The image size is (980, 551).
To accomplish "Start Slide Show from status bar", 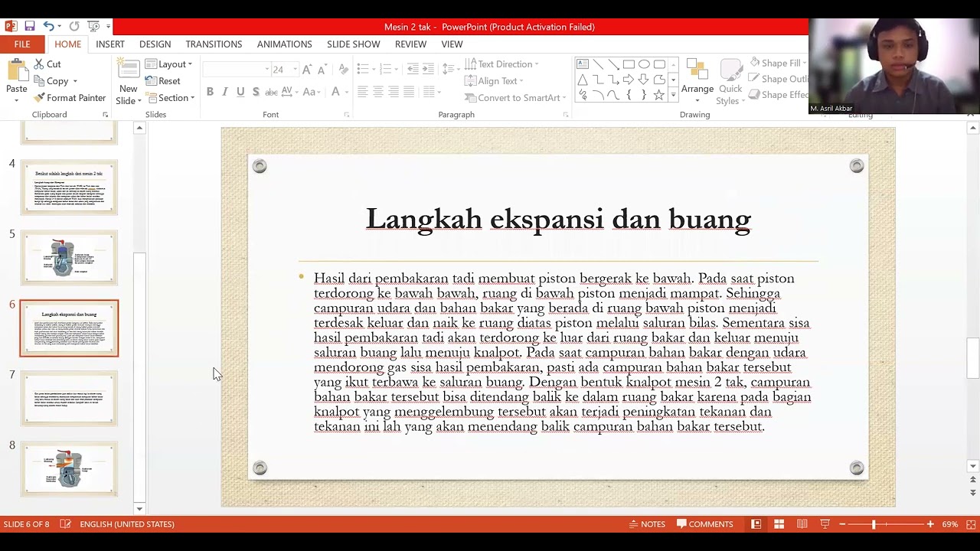I will 825,524.
